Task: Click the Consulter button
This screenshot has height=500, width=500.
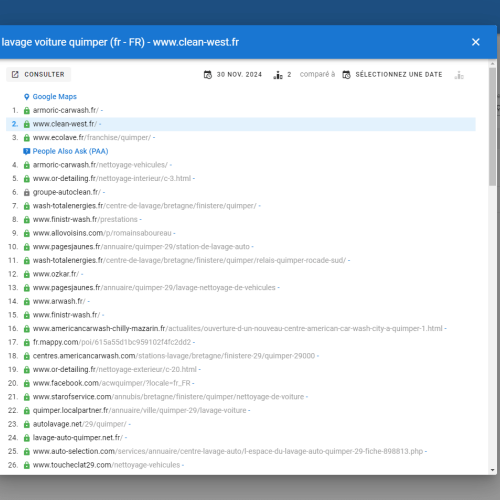Action: pyautogui.click(x=38, y=74)
